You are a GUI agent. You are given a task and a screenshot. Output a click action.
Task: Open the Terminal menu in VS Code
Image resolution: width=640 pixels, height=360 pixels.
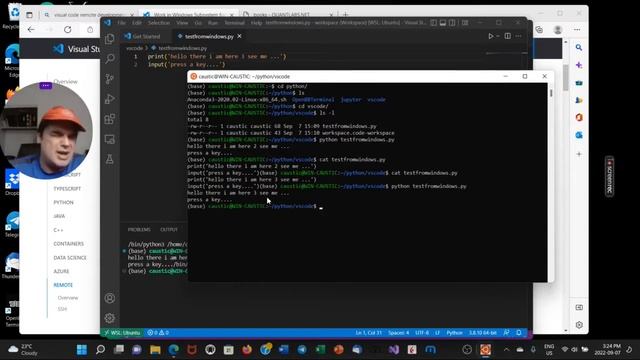[234, 23]
